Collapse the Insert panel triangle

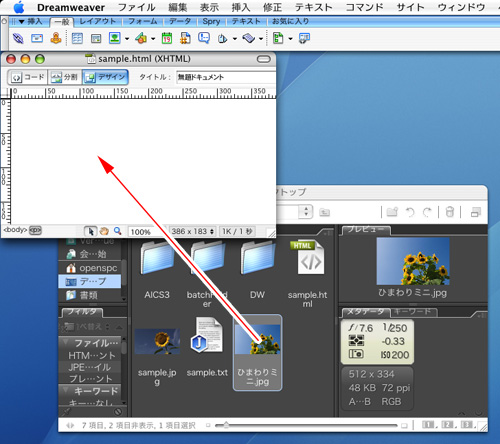tap(21, 22)
